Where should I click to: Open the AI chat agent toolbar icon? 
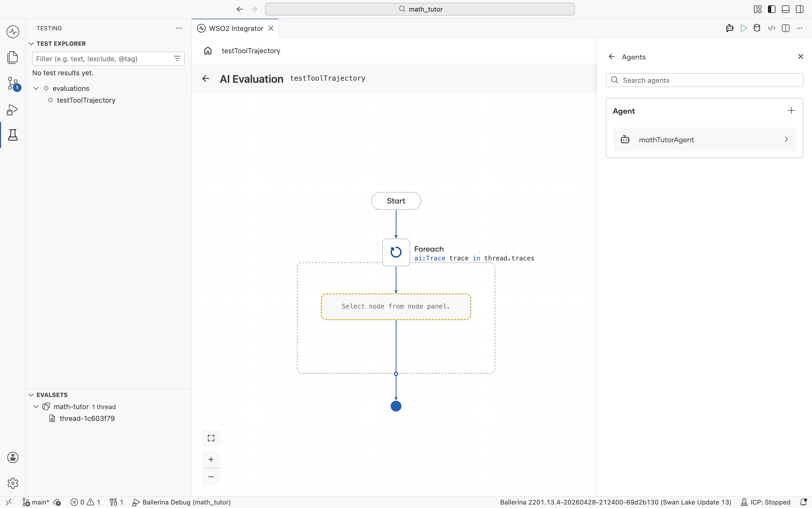click(730, 28)
